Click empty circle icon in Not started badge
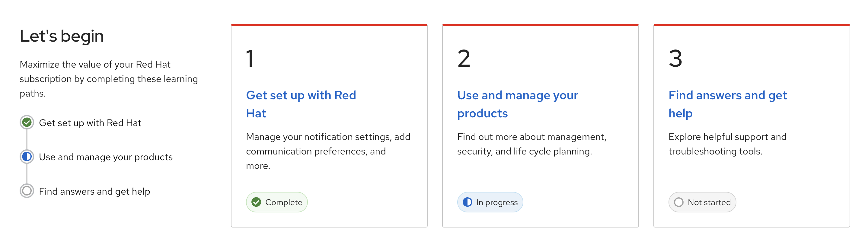The height and width of the screenshot is (245, 868). pos(679,202)
